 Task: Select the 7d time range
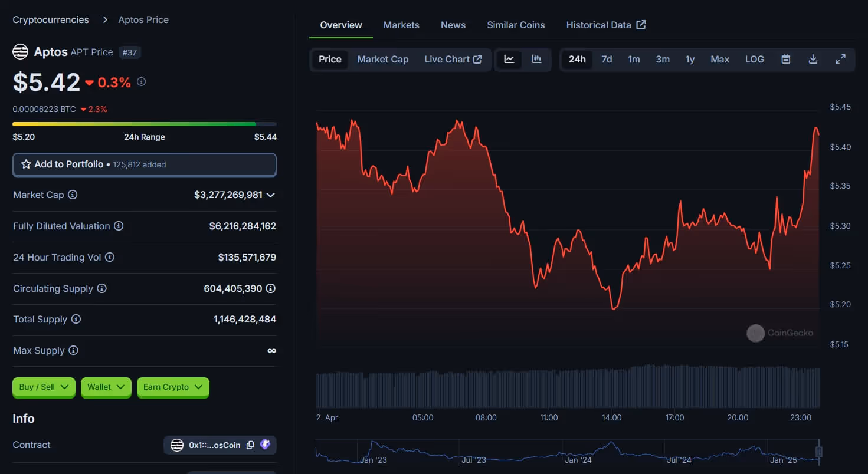point(607,59)
